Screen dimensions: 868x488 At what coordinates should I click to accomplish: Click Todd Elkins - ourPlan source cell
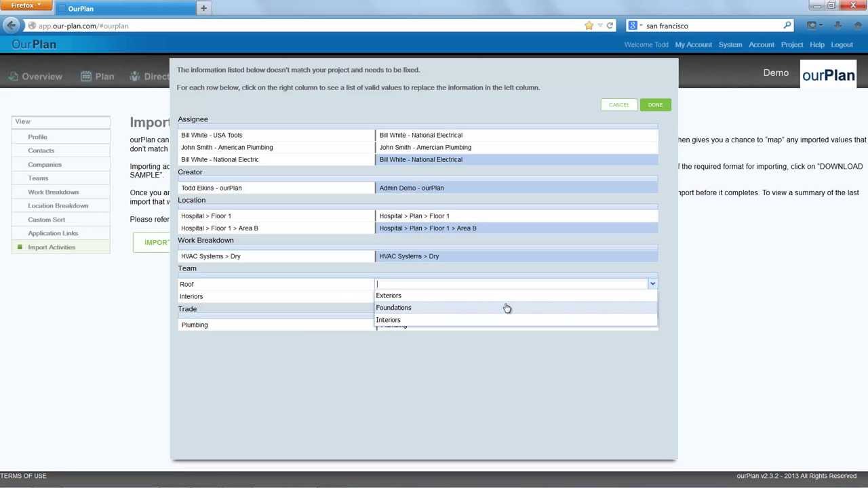point(276,188)
